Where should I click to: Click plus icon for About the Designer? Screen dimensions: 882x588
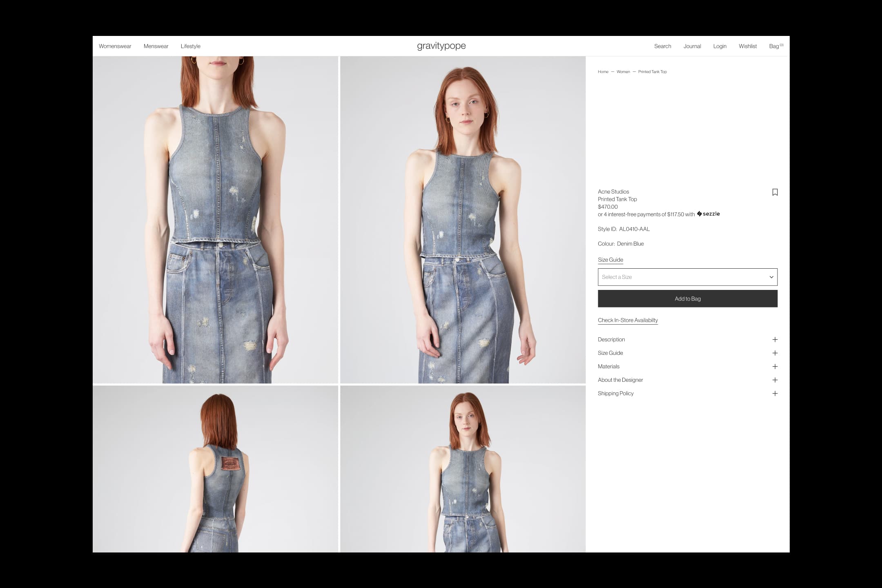point(775,380)
